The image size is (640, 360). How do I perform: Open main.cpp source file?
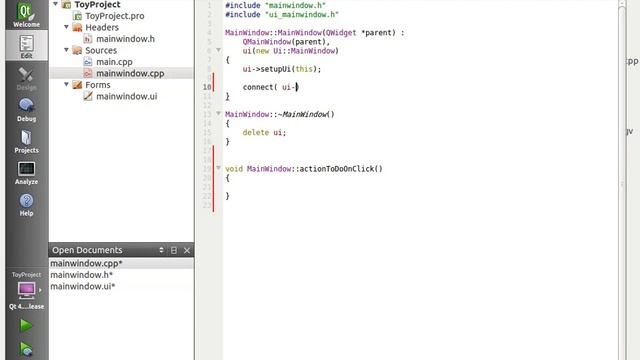[114, 62]
